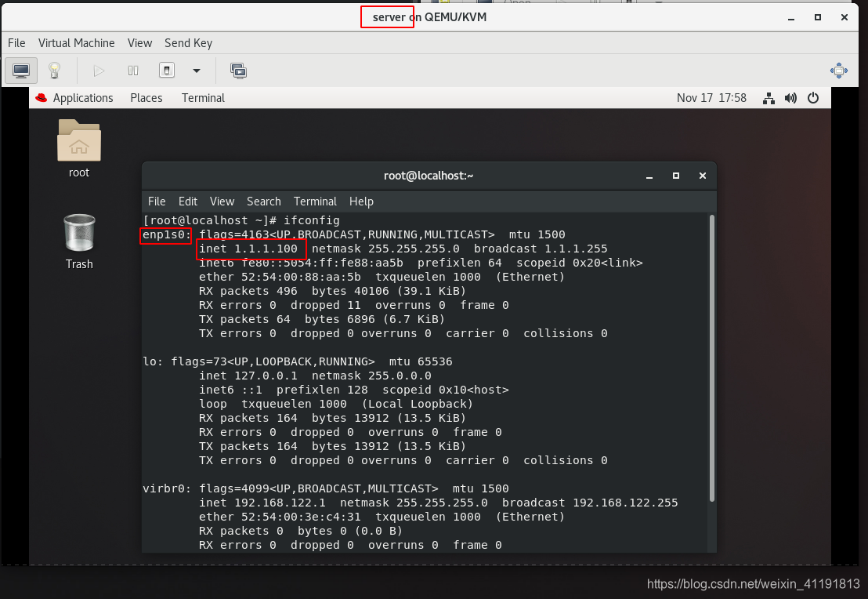Click 'ether 52:54:00:3e:c4:31' MAC address
Image resolution: width=868 pixels, height=599 pixels.
pyautogui.click(x=280, y=517)
